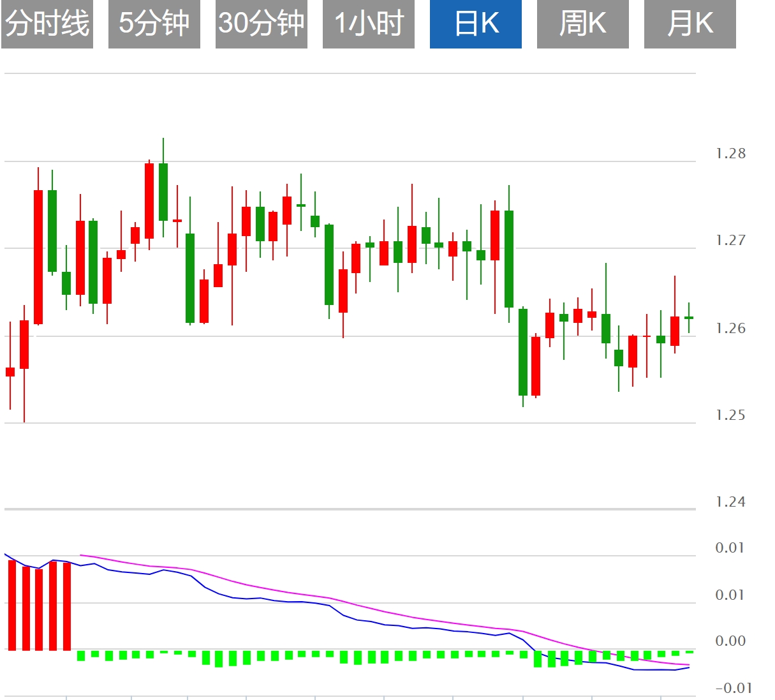Click the rightmost green MACD histogram bar
Image resolution: width=775 pixels, height=700 pixels.
pyautogui.click(x=689, y=652)
